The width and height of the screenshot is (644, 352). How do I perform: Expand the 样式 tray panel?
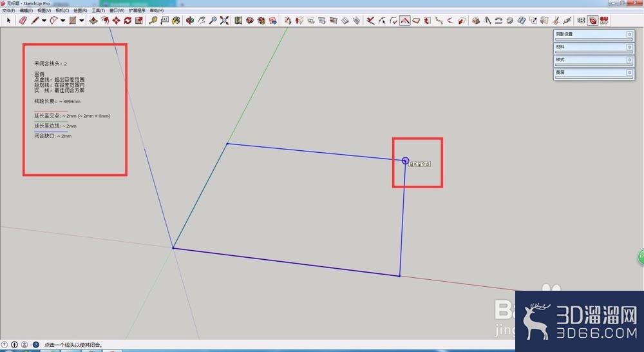(629, 60)
